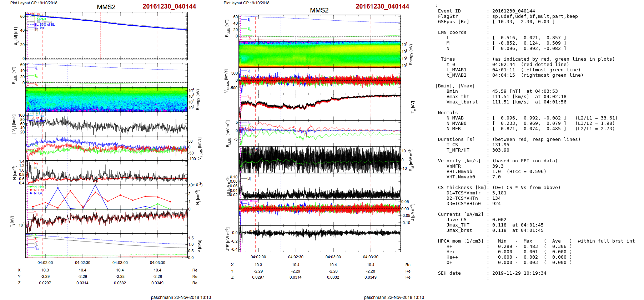Click the D1=TCS*Vnmfr thickness value 5,181
Viewport: 644px width, 300px height.
pyautogui.click(x=499, y=193)
